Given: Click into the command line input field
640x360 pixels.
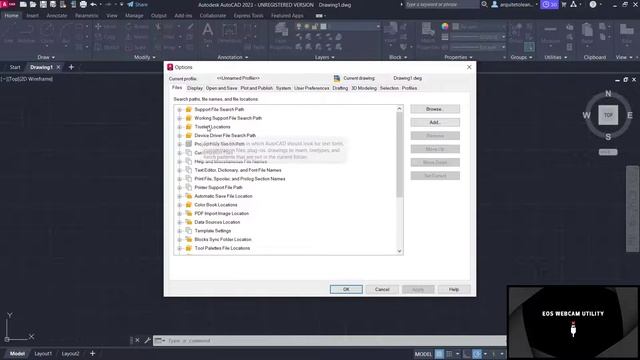Looking at the screenshot, I should pyautogui.click(x=335, y=340).
